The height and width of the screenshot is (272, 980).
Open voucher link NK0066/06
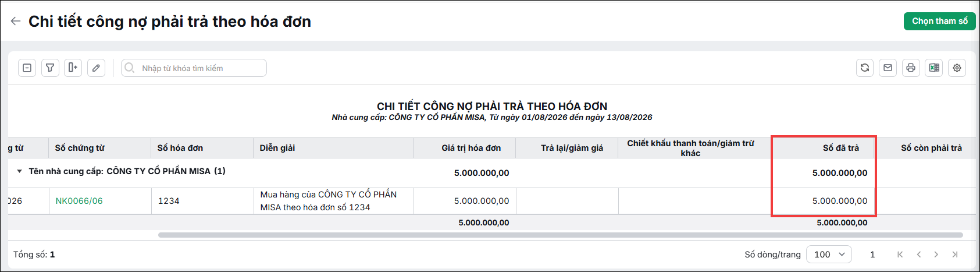coord(79,201)
